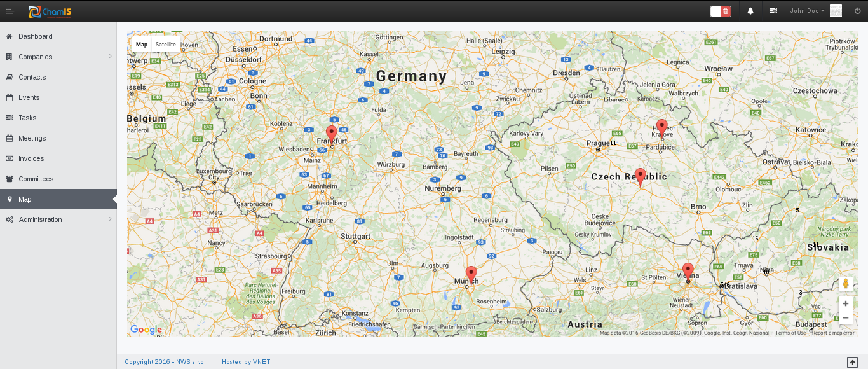Click the Companies building icon
Viewport: 868px width, 369px height.
[x=9, y=57]
